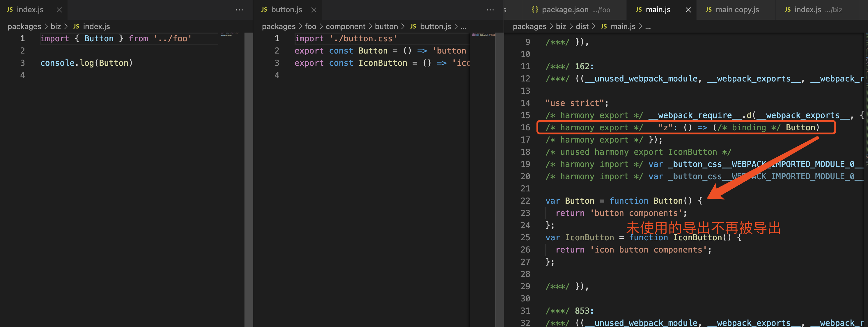
Task: Open component breadcrumb in button.js editor
Action: pyautogui.click(x=346, y=26)
